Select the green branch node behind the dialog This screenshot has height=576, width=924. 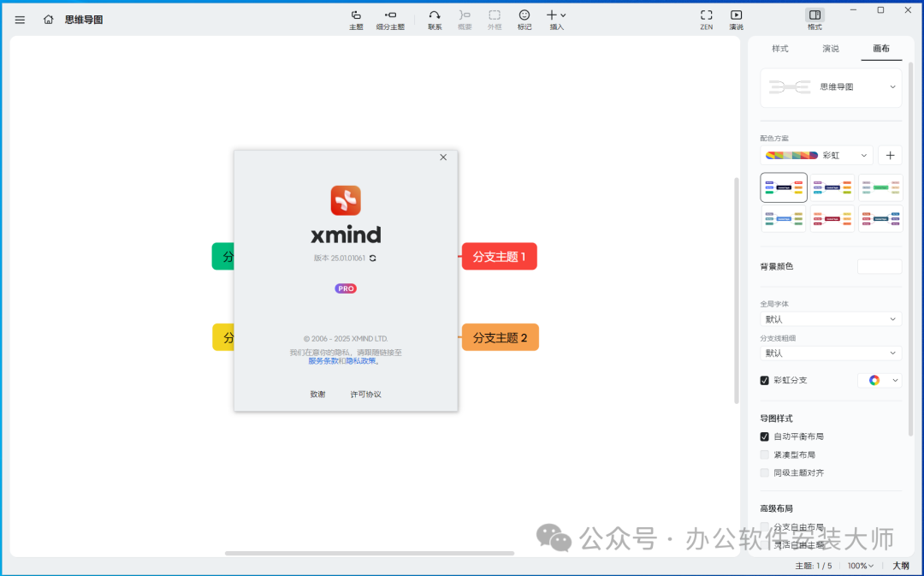[222, 257]
